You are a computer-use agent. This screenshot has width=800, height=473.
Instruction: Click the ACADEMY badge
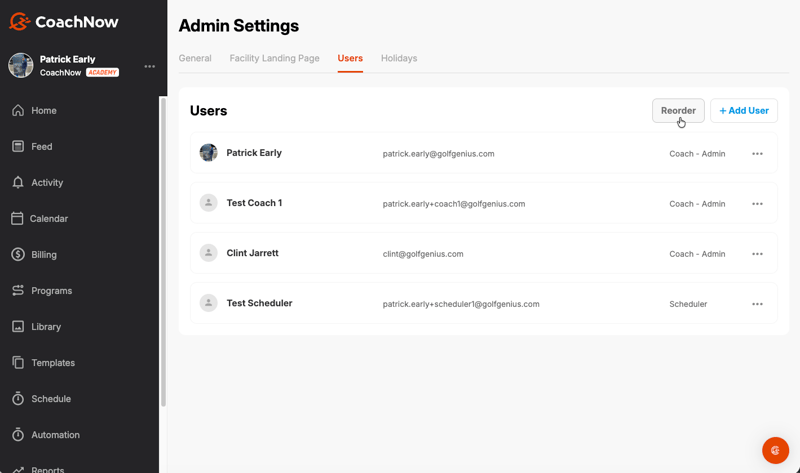tap(103, 72)
